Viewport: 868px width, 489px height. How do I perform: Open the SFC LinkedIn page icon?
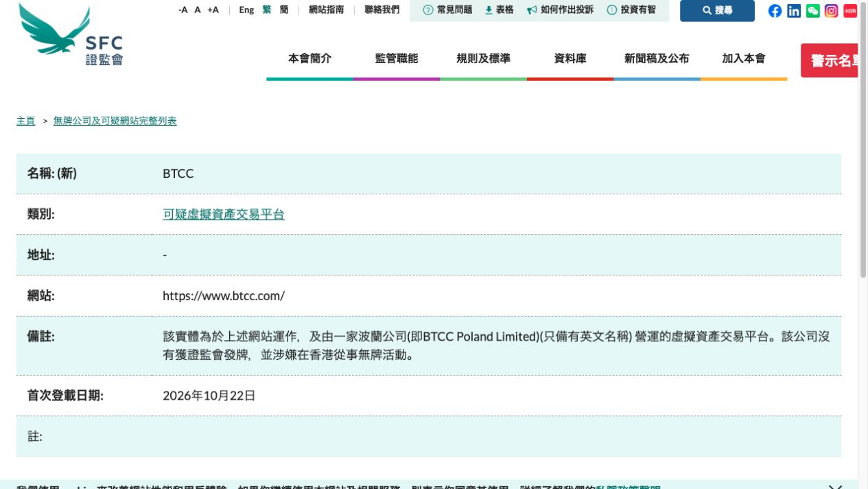pos(794,10)
